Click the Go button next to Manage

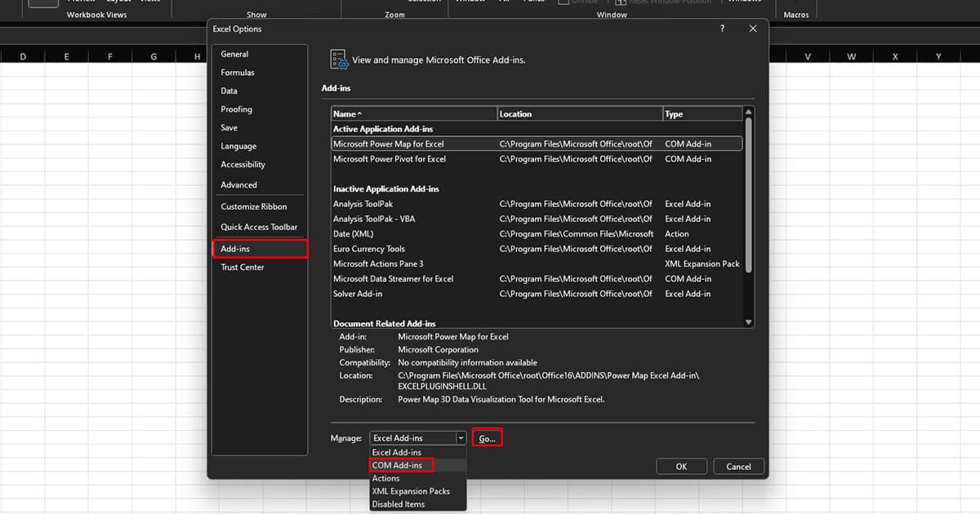point(487,437)
